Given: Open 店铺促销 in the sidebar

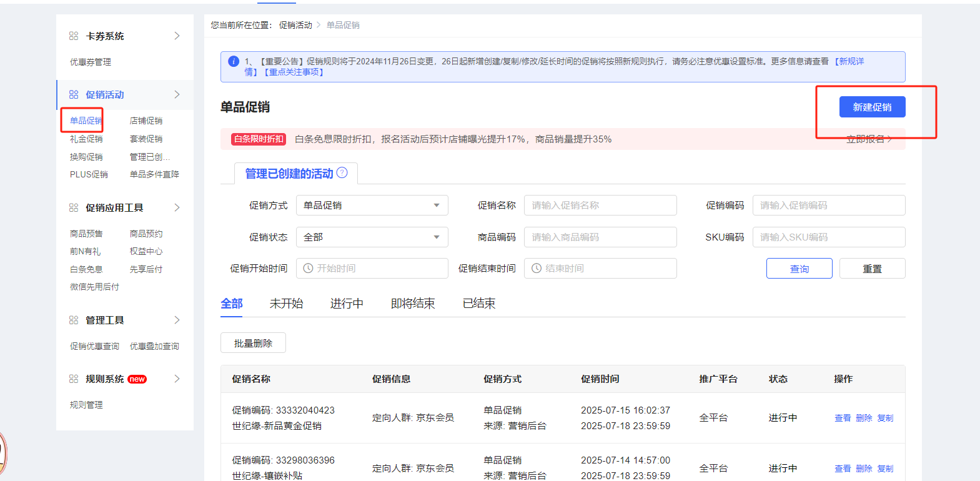Looking at the screenshot, I should coord(146,121).
